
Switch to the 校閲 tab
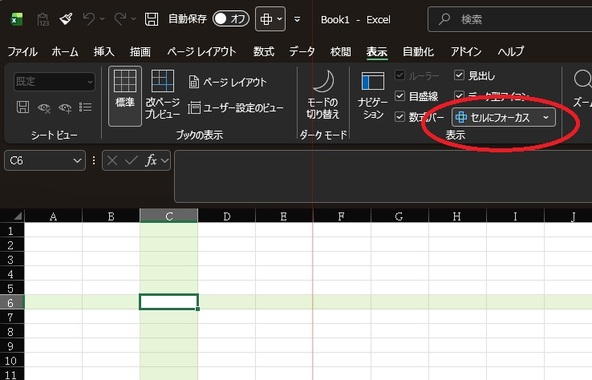click(x=341, y=52)
